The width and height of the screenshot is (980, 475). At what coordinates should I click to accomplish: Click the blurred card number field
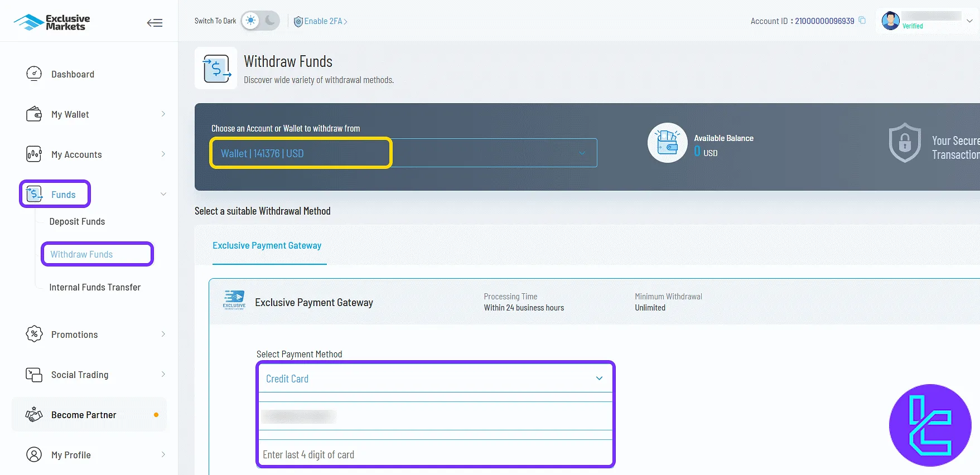pos(435,416)
